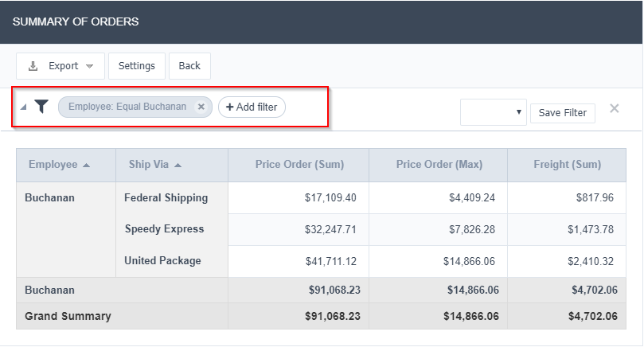Sort by Ship Via column header
644x351 pixels.
(x=149, y=165)
